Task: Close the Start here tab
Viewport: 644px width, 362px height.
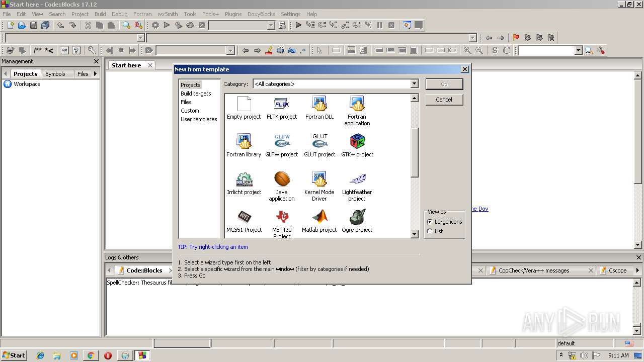Action: click(150, 65)
